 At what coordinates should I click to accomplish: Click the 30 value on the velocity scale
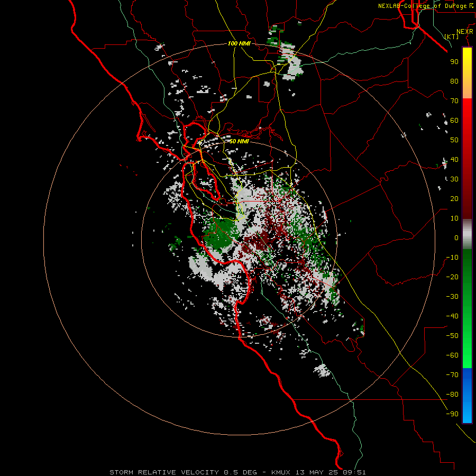tap(454, 179)
